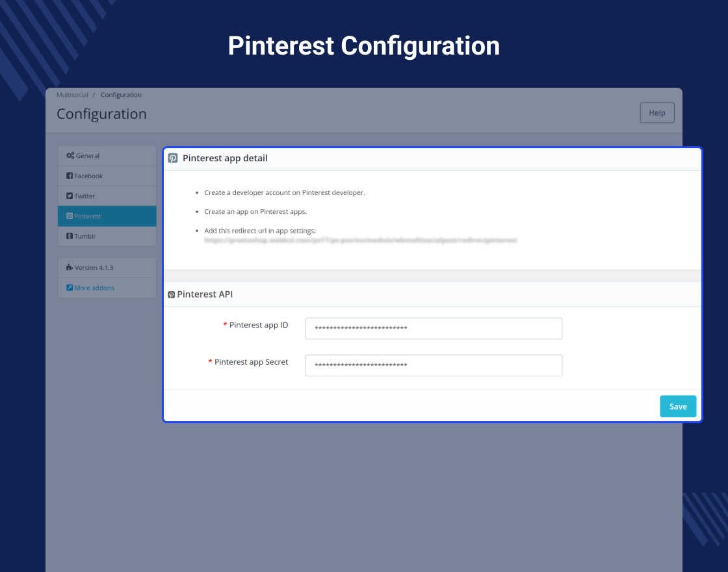Click Pinterest logo beside app detail heading

coord(173,158)
